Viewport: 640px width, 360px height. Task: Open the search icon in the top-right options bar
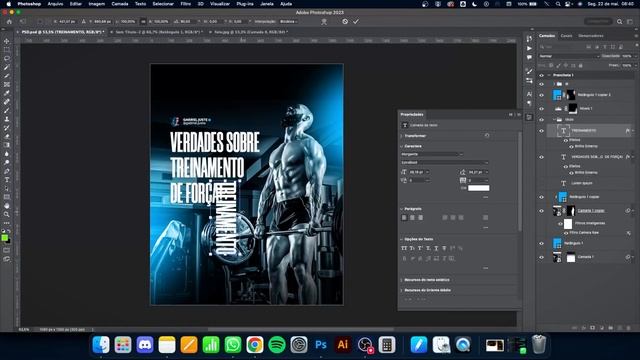[x=620, y=21]
